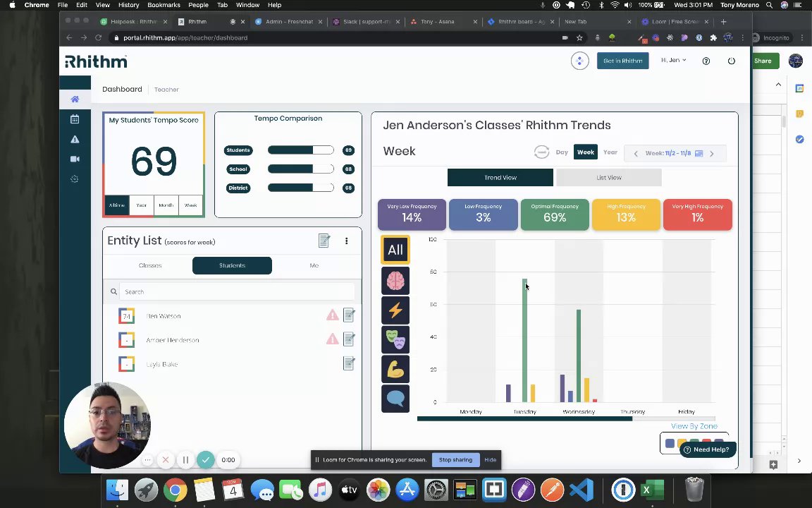Cancel the Loom recording with the X

point(166,460)
